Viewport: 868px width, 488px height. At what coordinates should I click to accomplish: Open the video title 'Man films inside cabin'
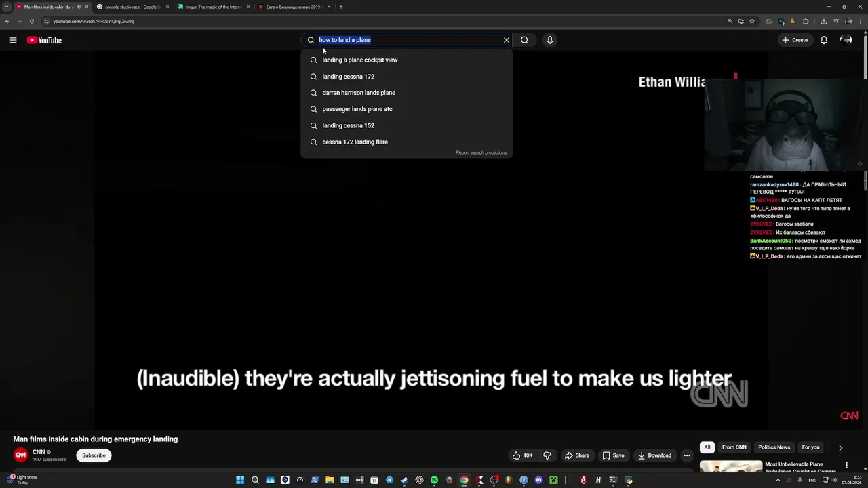tap(96, 439)
